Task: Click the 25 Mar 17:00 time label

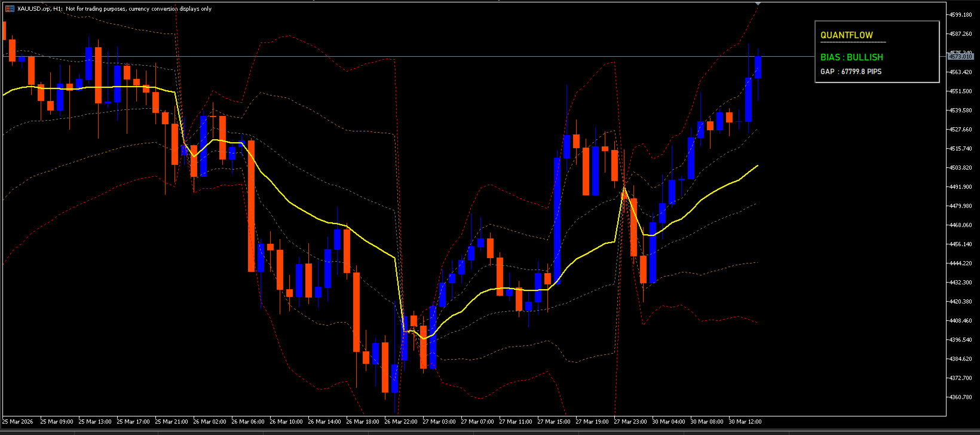Action: [x=133, y=422]
